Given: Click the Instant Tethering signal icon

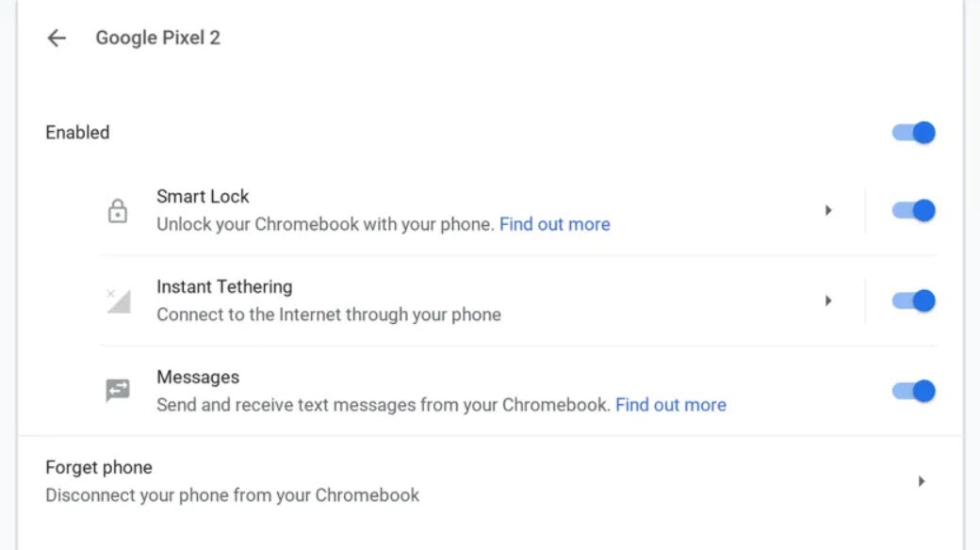Looking at the screenshot, I should pos(118,301).
